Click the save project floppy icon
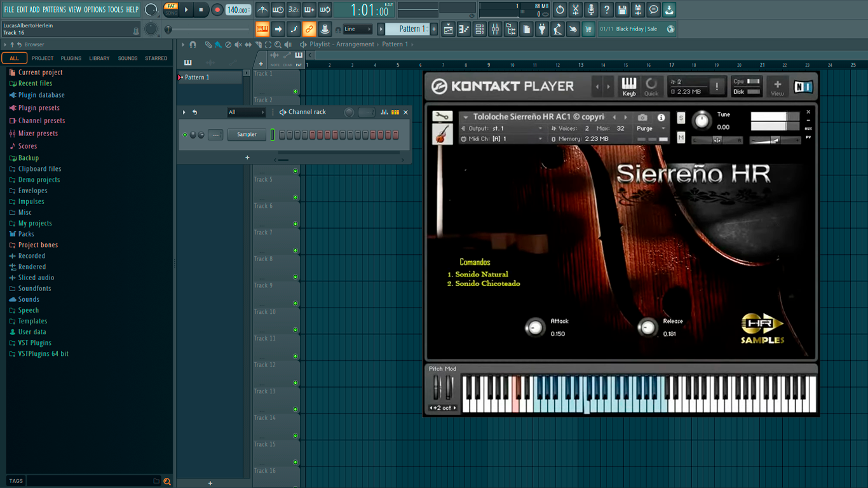 (x=622, y=10)
